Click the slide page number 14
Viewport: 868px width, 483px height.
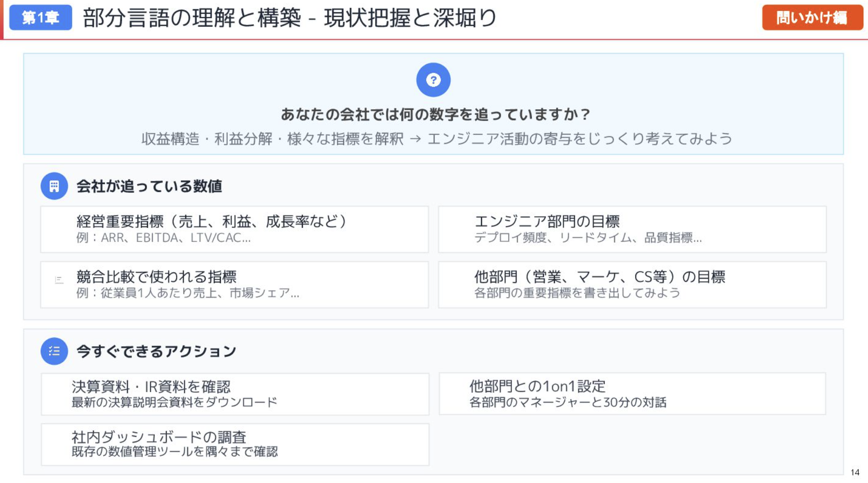[x=854, y=472]
